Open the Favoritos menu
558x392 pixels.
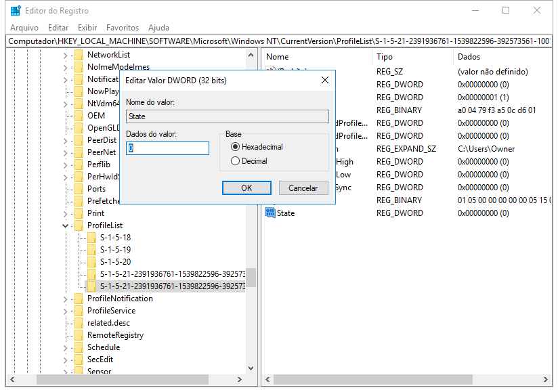click(123, 28)
